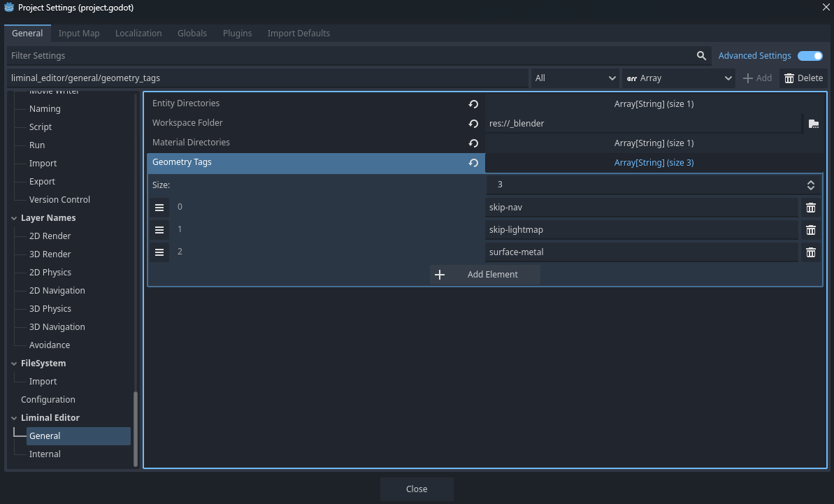Grab the reorder handle for element 2

159,252
